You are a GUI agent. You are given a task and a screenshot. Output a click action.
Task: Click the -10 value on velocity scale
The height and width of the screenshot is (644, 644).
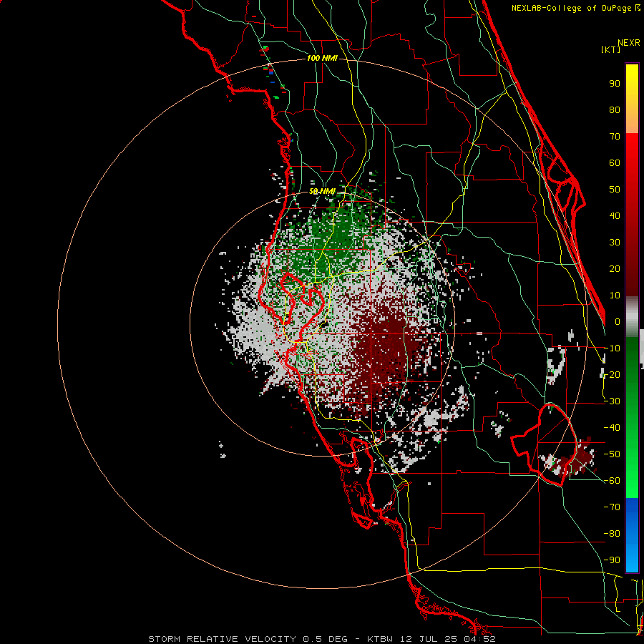(612, 348)
